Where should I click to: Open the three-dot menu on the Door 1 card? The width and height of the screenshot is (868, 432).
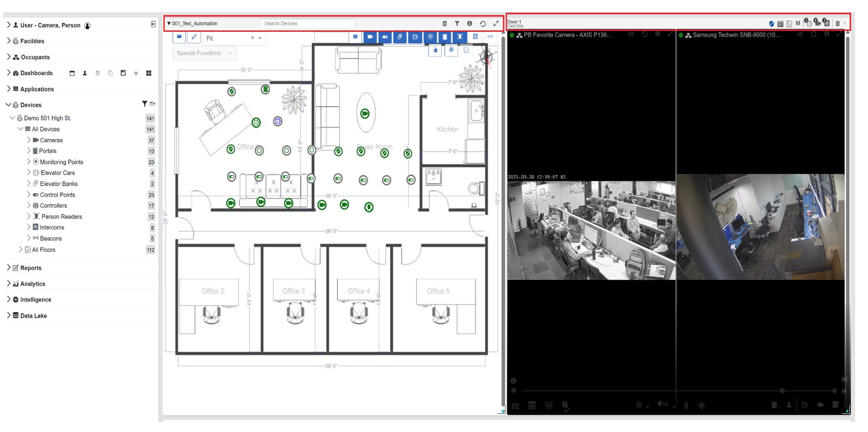[845, 23]
